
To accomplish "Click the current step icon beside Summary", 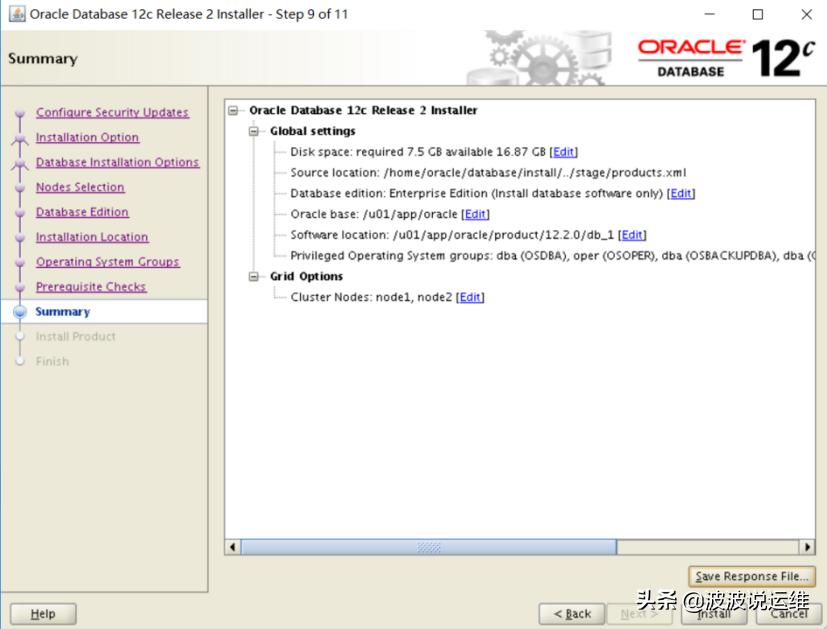I will pos(19,311).
